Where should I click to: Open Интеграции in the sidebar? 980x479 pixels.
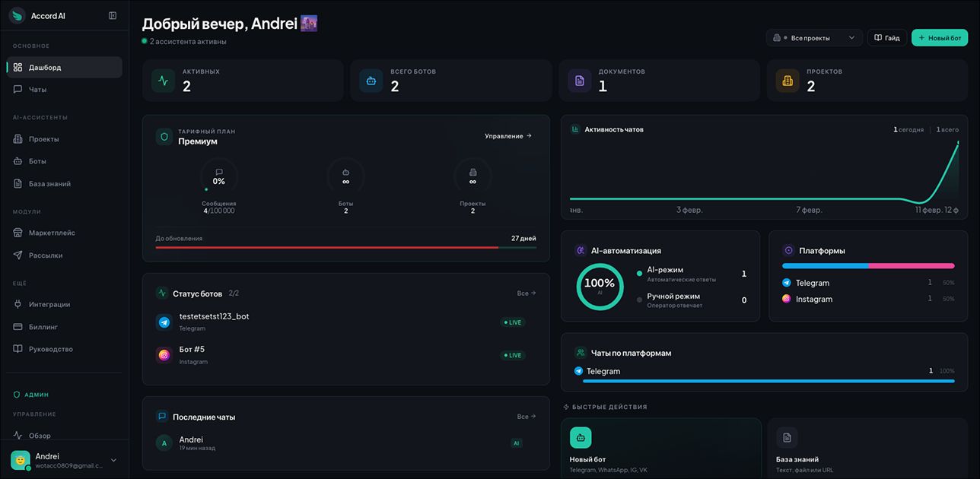click(x=64, y=304)
